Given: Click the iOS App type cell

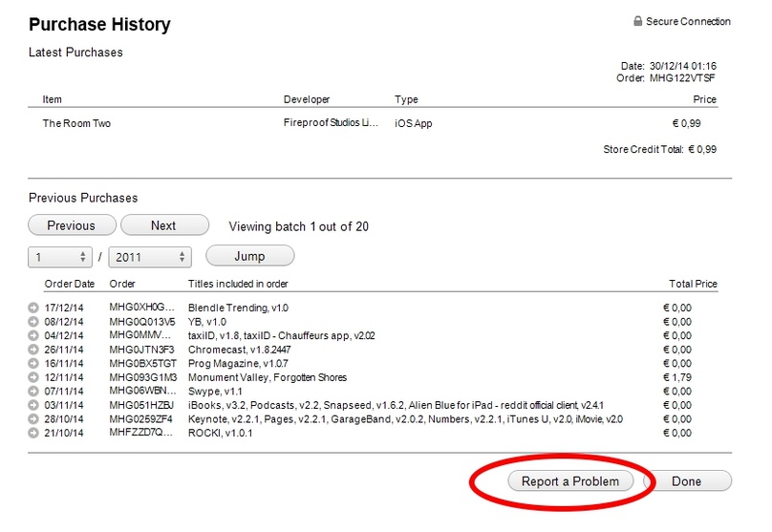Looking at the screenshot, I should pos(414,123).
